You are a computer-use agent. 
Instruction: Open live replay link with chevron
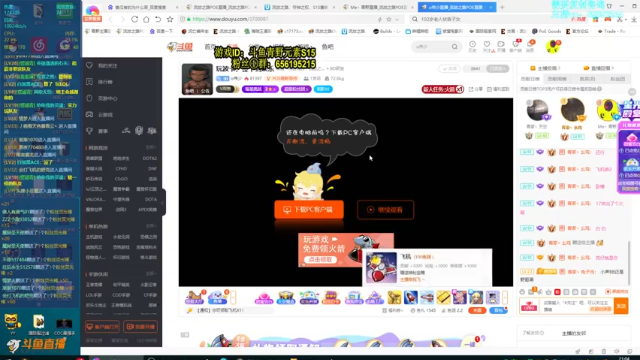pyautogui.click(x=600, y=68)
